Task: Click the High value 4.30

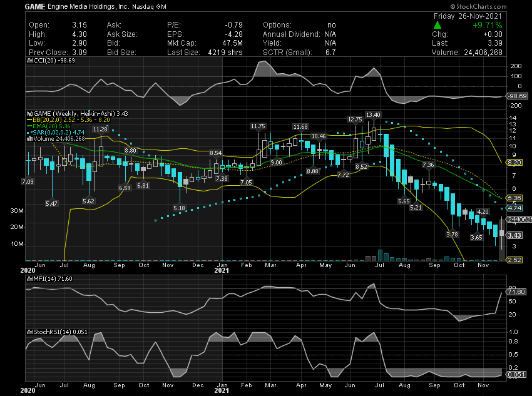Action: 79,34
